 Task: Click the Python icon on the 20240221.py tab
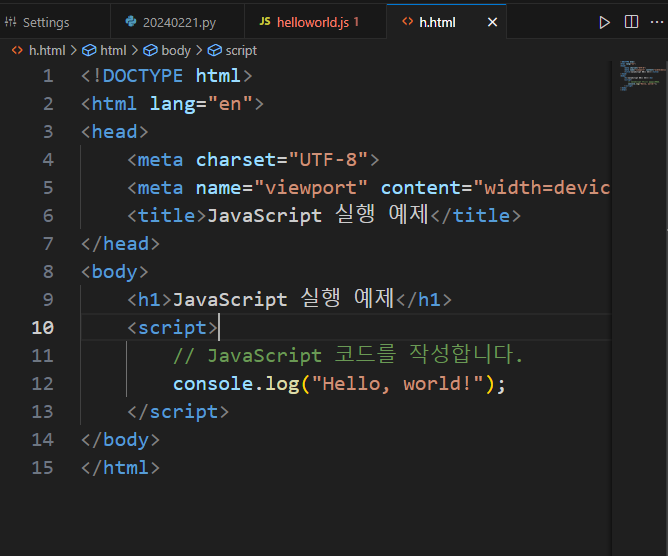[x=131, y=21]
